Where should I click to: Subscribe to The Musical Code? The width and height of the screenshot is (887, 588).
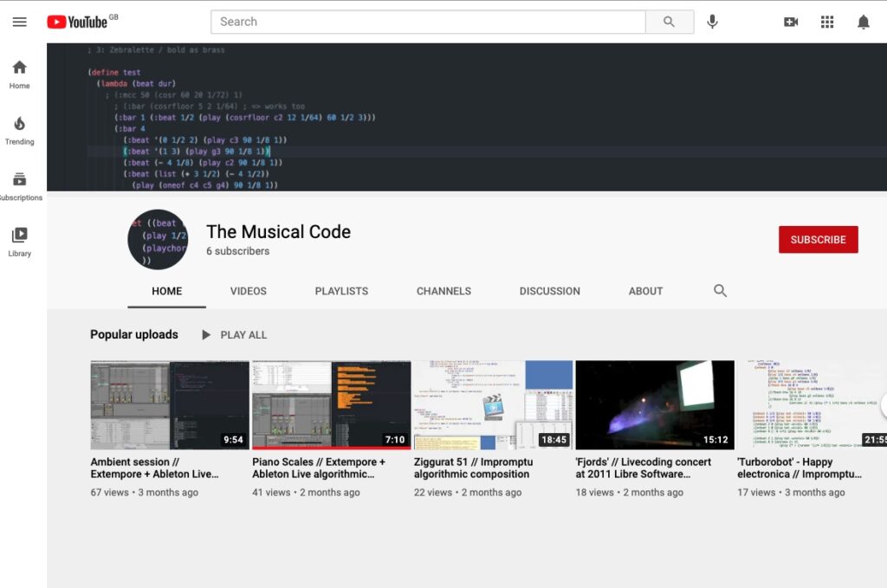pyautogui.click(x=818, y=240)
